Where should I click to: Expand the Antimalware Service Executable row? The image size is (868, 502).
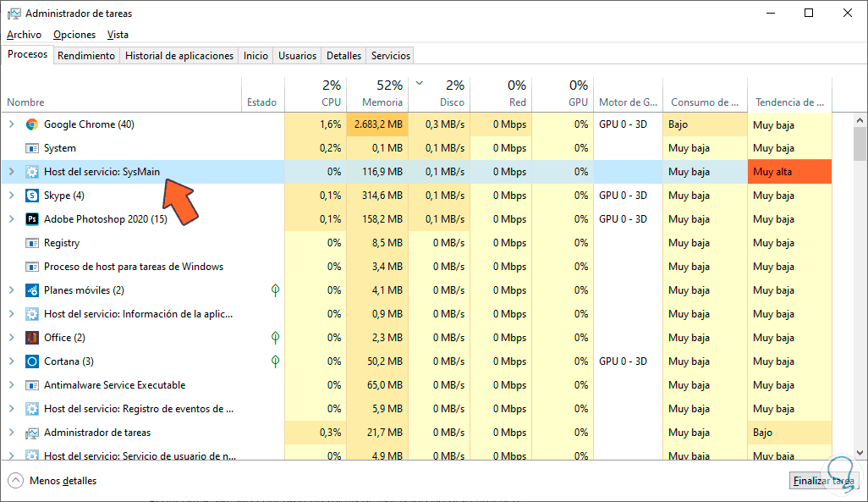tap(11, 385)
